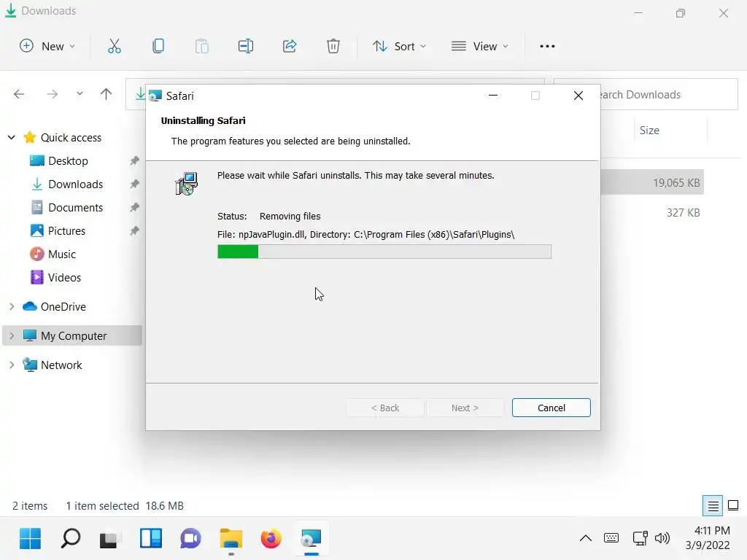This screenshot has height=560, width=747.
Task: Switch to large thumbnails view icon
Action: [733, 505]
